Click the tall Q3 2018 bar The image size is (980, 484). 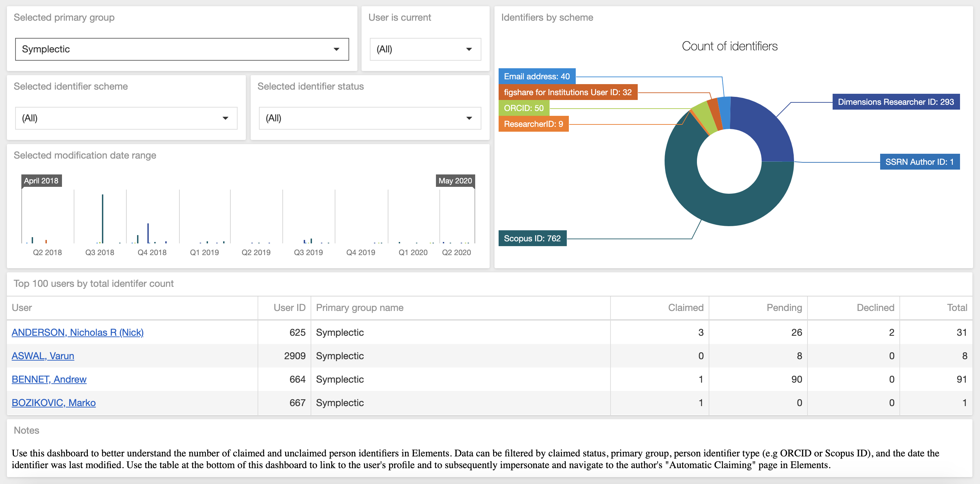point(102,219)
